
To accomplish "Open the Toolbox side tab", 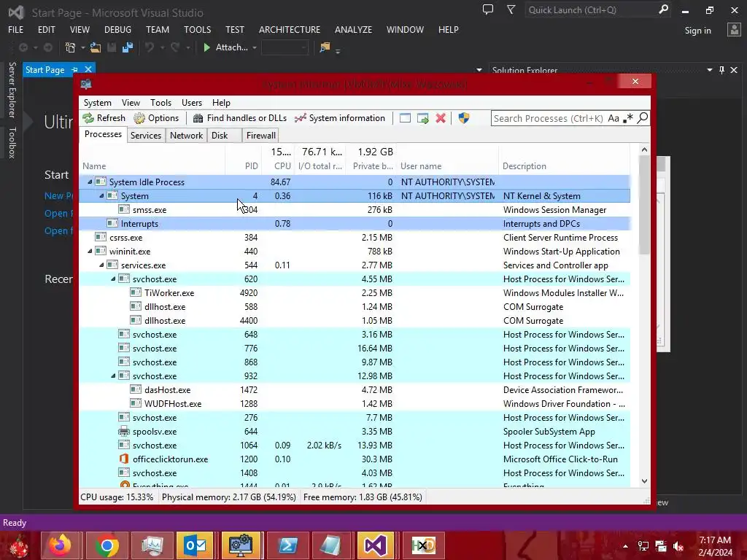I will pyautogui.click(x=12, y=143).
